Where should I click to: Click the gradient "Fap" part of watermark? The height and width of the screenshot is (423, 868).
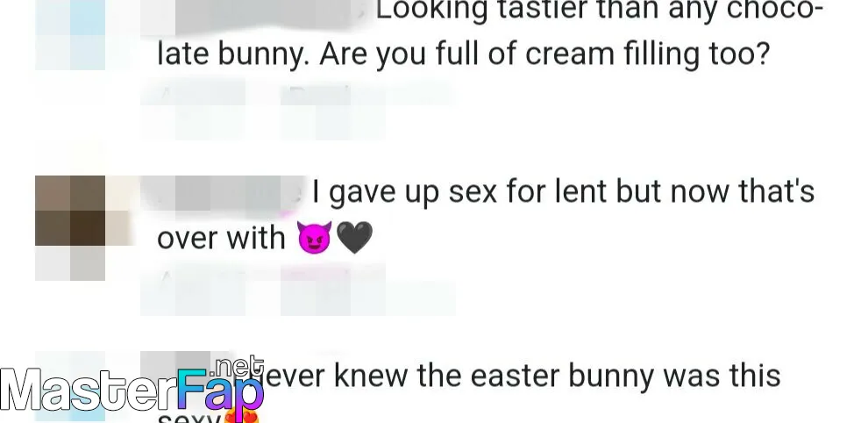(x=220, y=391)
